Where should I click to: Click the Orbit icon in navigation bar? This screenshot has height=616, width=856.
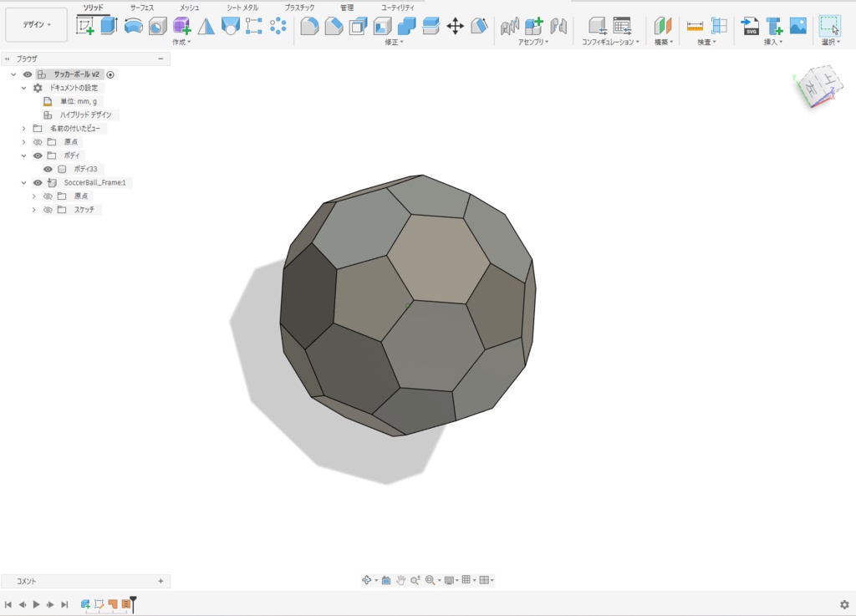pyautogui.click(x=367, y=580)
